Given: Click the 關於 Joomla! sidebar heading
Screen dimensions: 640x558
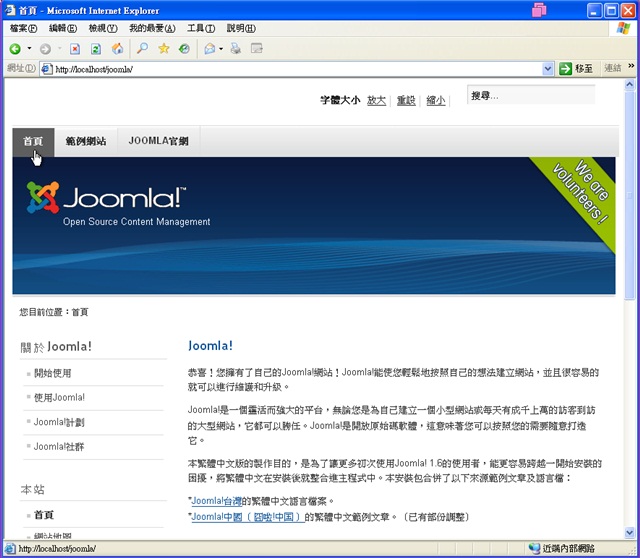Looking at the screenshot, I should pos(56,347).
